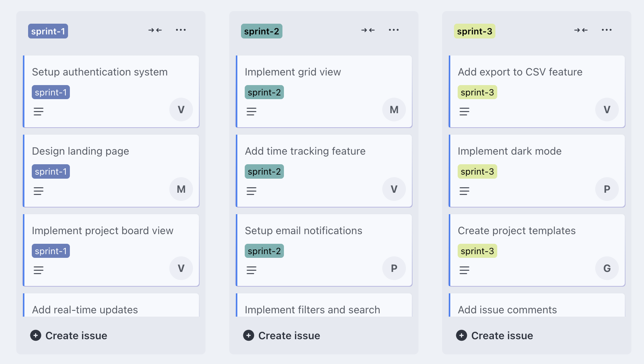This screenshot has width=644, height=364.
Task: Create an issue in the sprint-1 column
Action: tap(69, 336)
